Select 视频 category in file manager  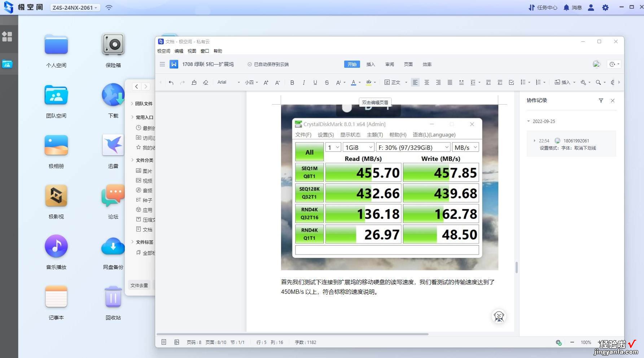[x=144, y=181]
